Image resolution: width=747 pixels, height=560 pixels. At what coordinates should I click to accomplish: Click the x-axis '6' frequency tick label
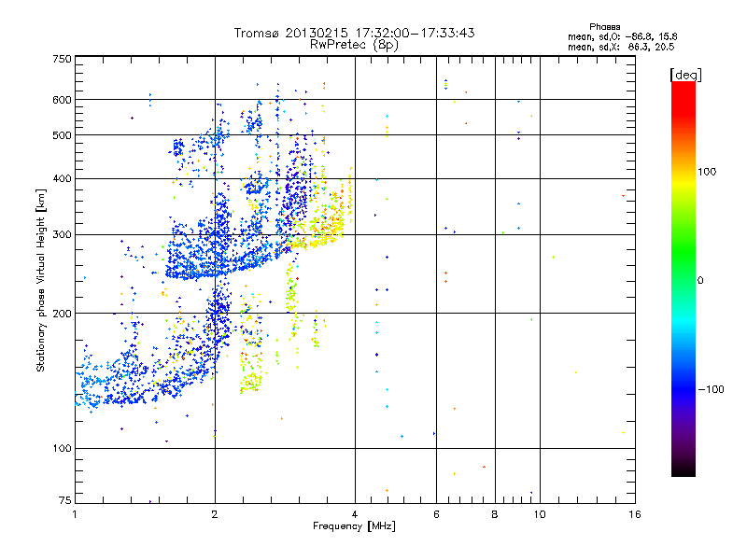(436, 514)
